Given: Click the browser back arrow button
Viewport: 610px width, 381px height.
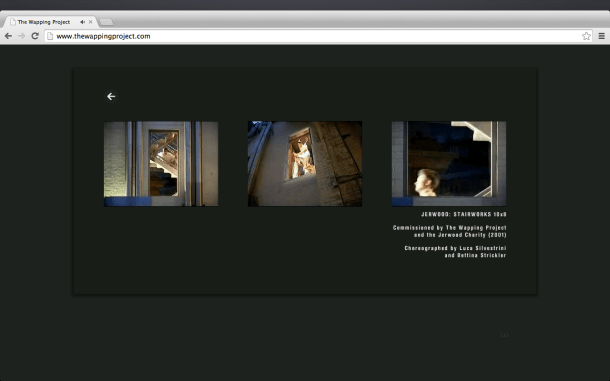Looking at the screenshot, I should [x=8, y=36].
